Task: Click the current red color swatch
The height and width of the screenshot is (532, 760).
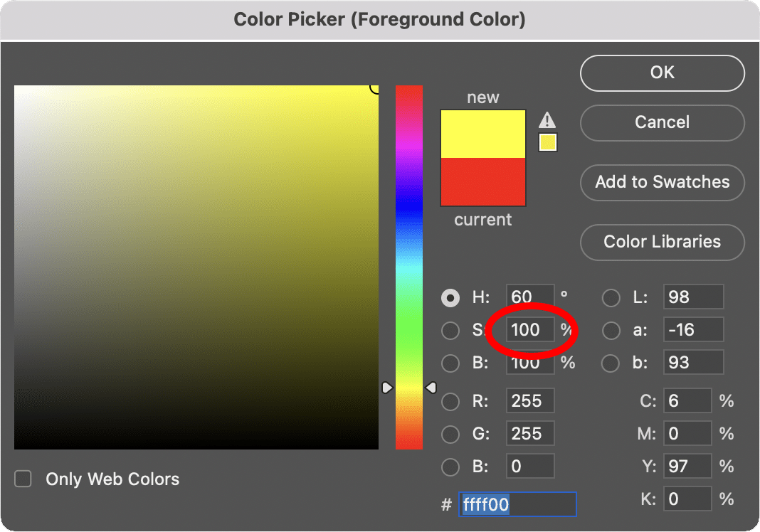Action: tap(483, 181)
